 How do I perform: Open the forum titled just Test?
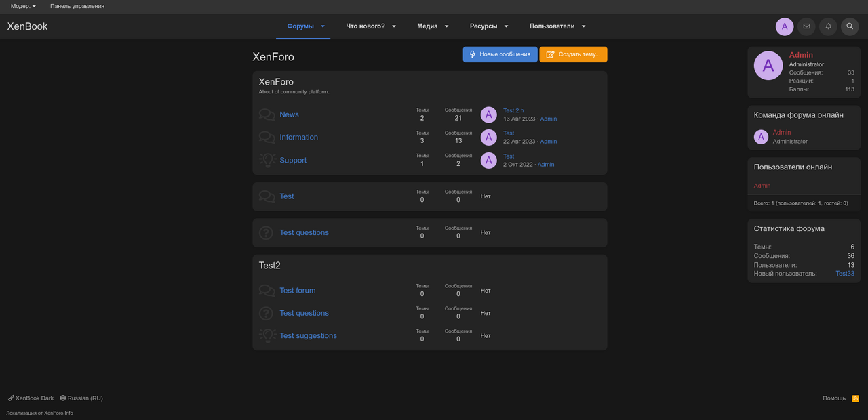click(x=287, y=196)
